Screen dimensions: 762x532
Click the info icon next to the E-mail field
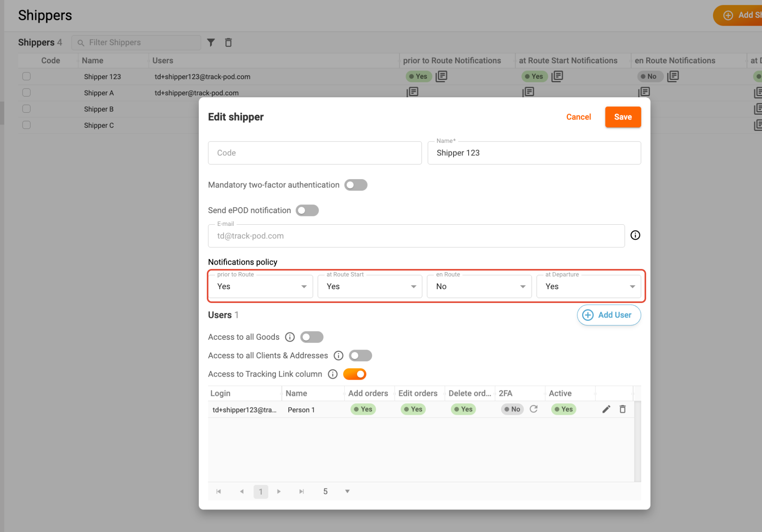[x=635, y=235]
